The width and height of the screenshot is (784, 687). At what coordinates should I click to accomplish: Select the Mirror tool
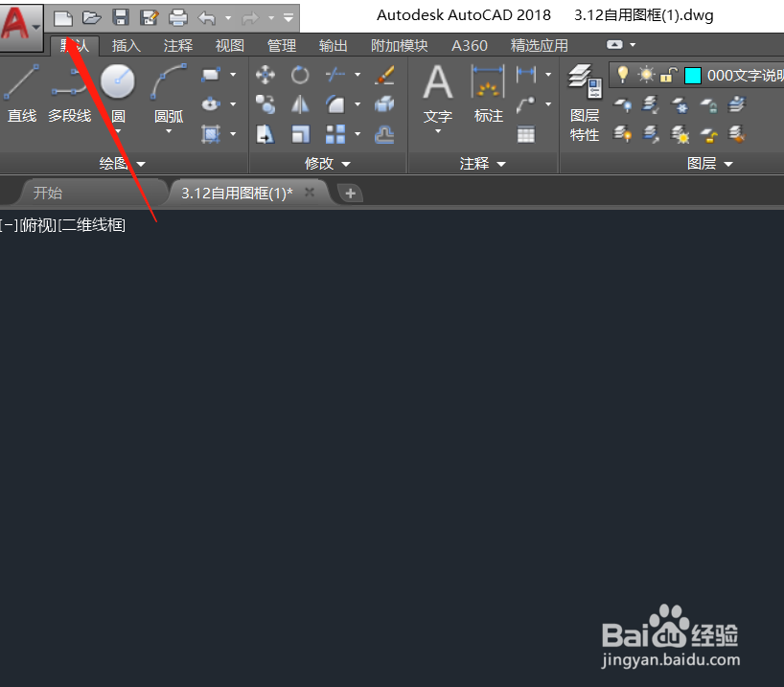[x=300, y=104]
